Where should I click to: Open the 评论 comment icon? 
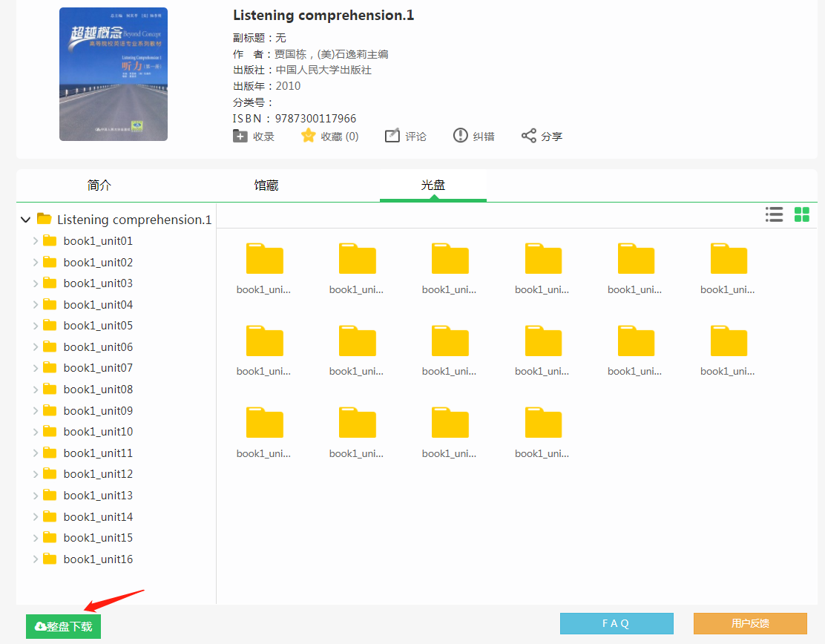392,136
